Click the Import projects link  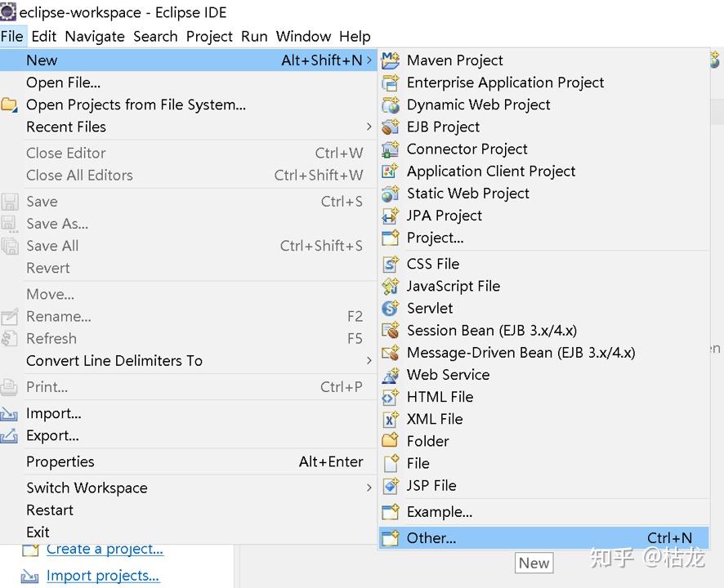[103, 576]
